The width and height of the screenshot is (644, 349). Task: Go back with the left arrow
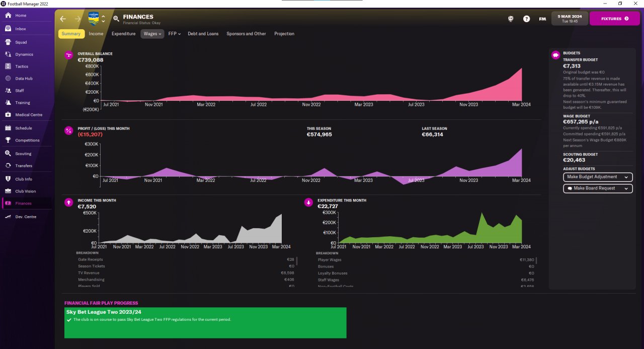pos(63,19)
